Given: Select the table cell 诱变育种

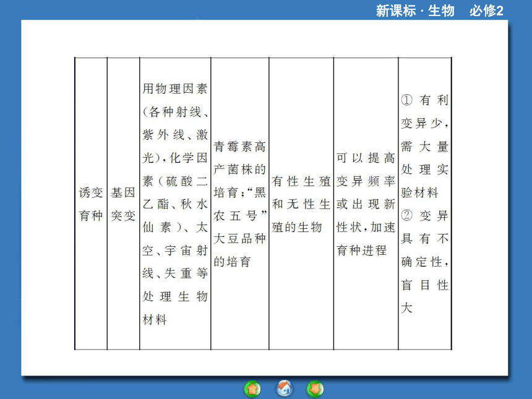Looking at the screenshot, I should [x=91, y=204].
